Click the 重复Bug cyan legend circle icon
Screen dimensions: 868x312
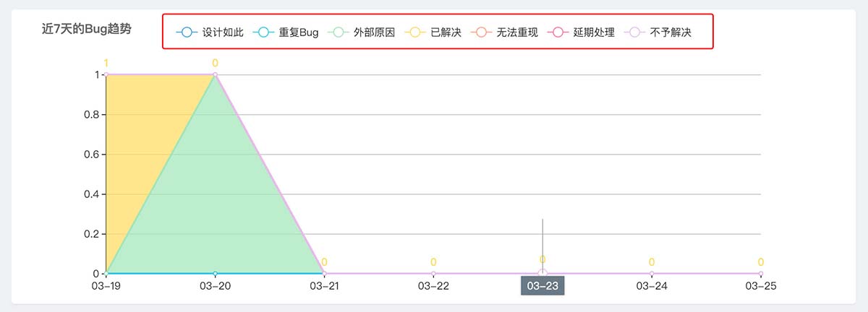click(263, 32)
